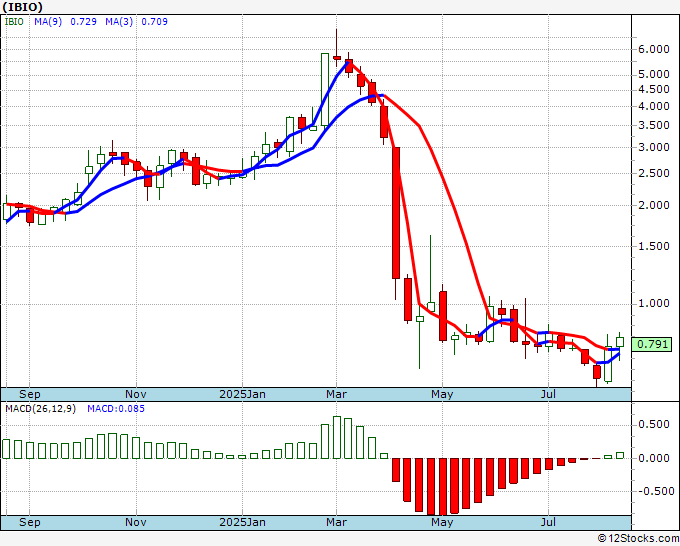Click the rightmost green MACD histogram bar

620,455
